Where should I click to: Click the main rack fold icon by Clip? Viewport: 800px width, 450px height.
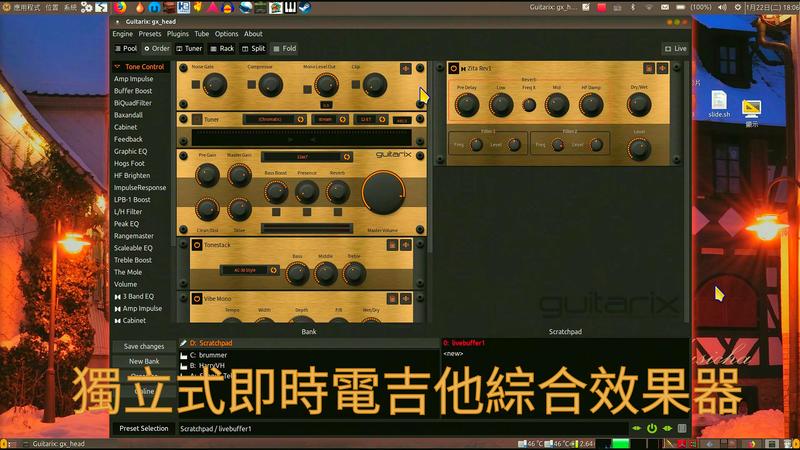coord(406,68)
